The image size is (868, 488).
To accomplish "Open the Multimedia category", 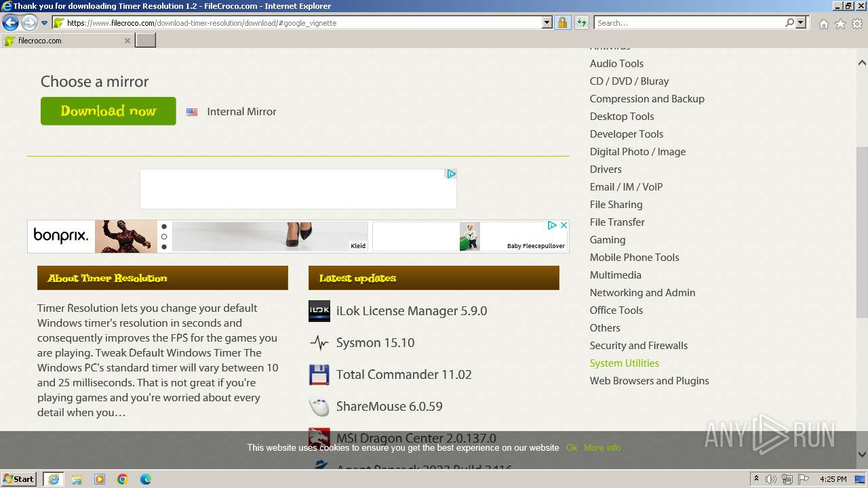I will tap(615, 275).
